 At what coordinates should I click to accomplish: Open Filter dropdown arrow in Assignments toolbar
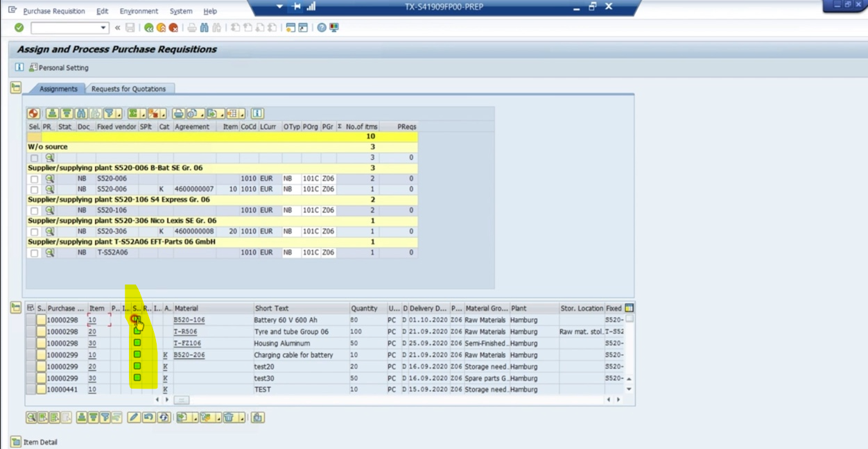click(119, 113)
